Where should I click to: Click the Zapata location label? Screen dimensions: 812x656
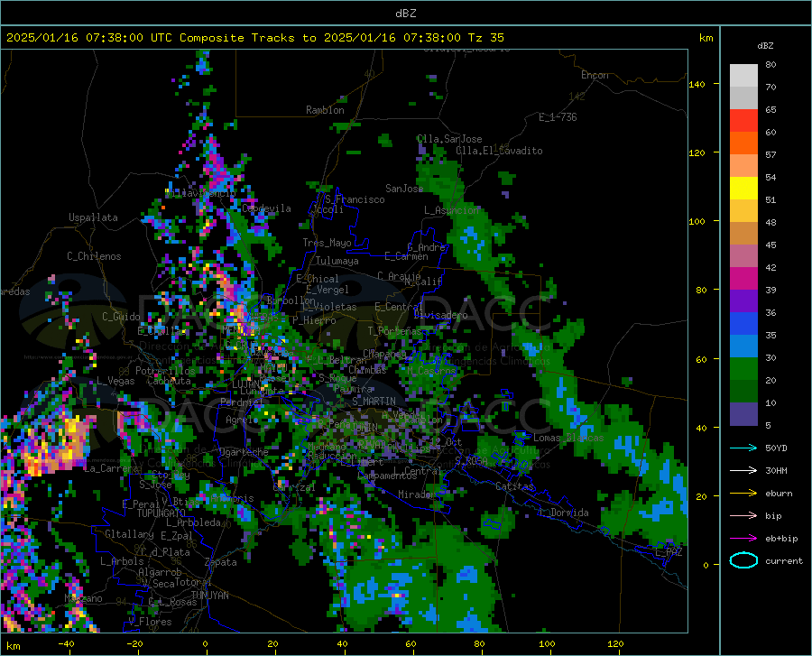click(221, 562)
